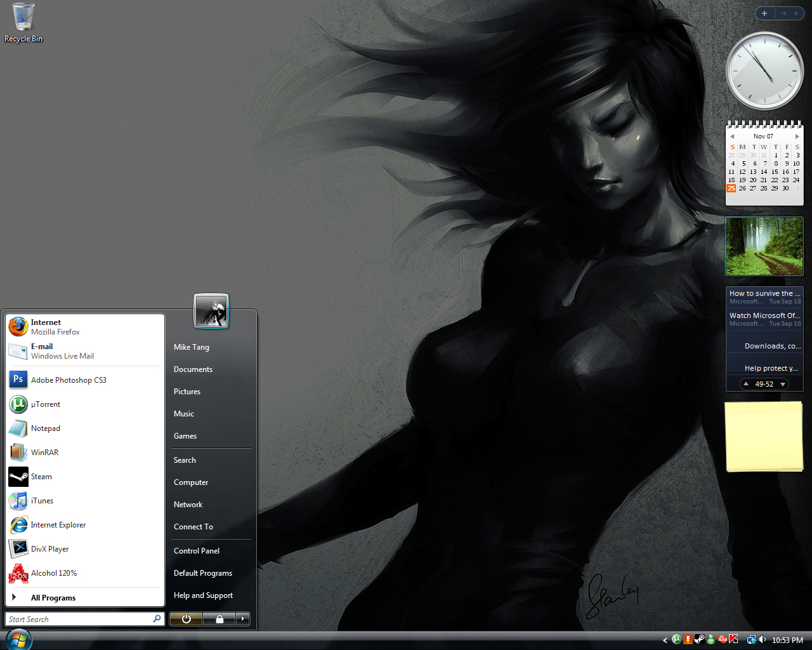Expand All Programs list
This screenshot has height=650, width=812.
click(85, 597)
